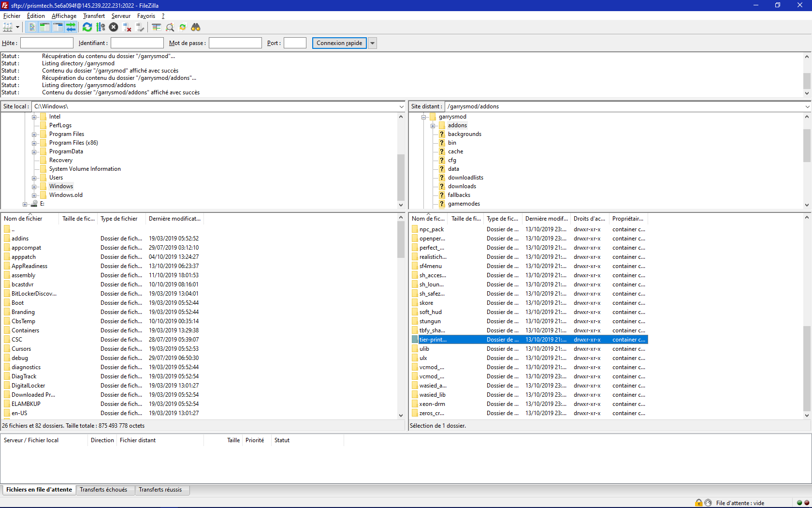Expand the Users folder tree node

34,178
